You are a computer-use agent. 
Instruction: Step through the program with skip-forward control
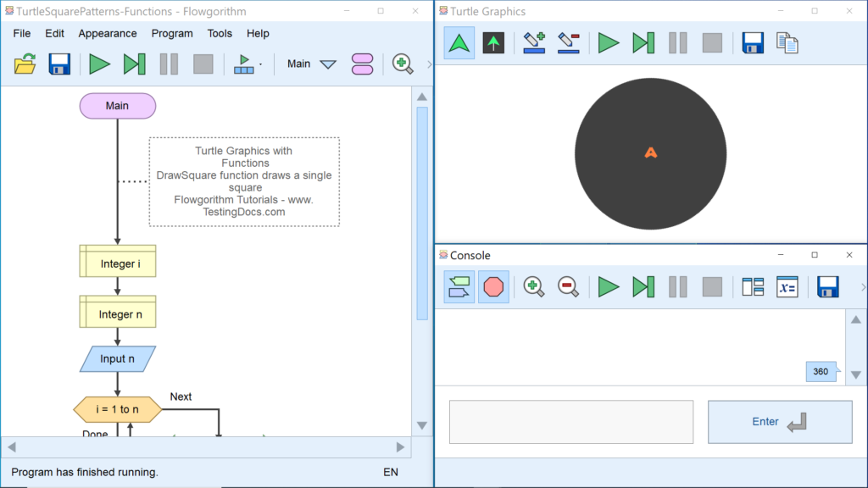134,64
